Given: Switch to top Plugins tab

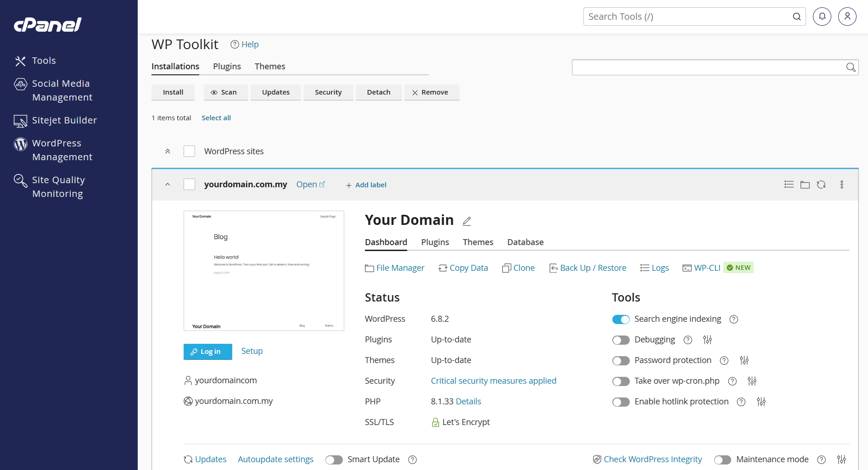Looking at the screenshot, I should tap(227, 67).
